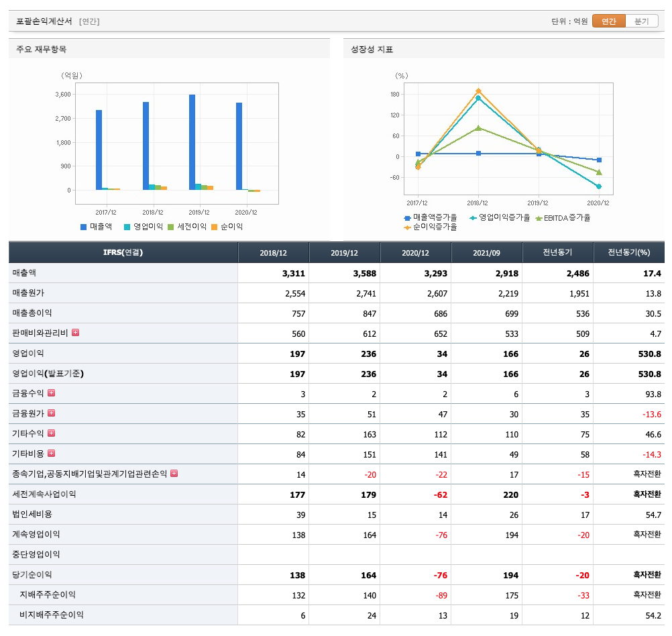Select the 매출액 row label
This screenshot has width=672, height=636.
click(24, 273)
